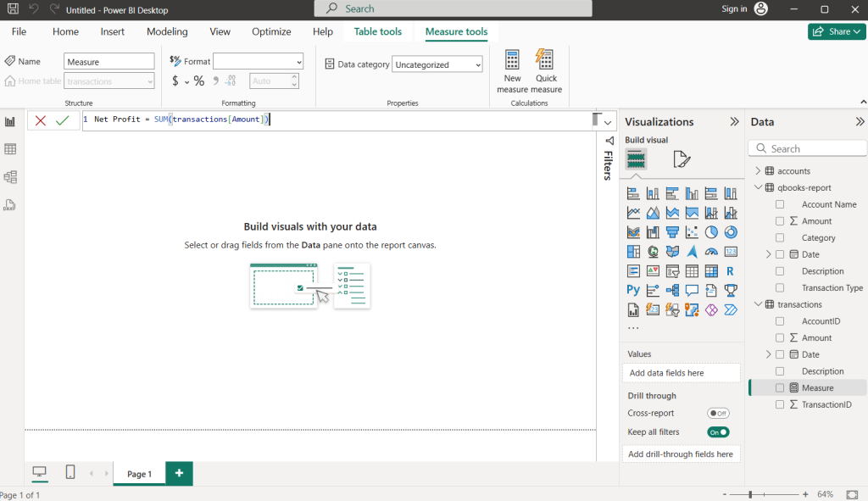Viewport: 868px width, 501px height.
Task: Select the Pie chart visual
Action: (711, 232)
